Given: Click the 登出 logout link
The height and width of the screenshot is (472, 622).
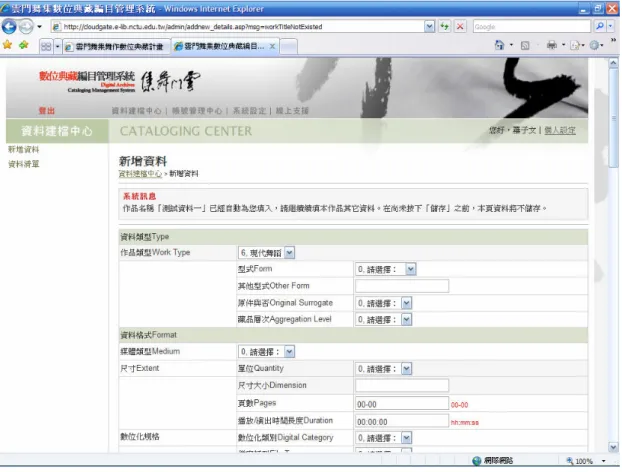Looking at the screenshot, I should coord(47,111).
